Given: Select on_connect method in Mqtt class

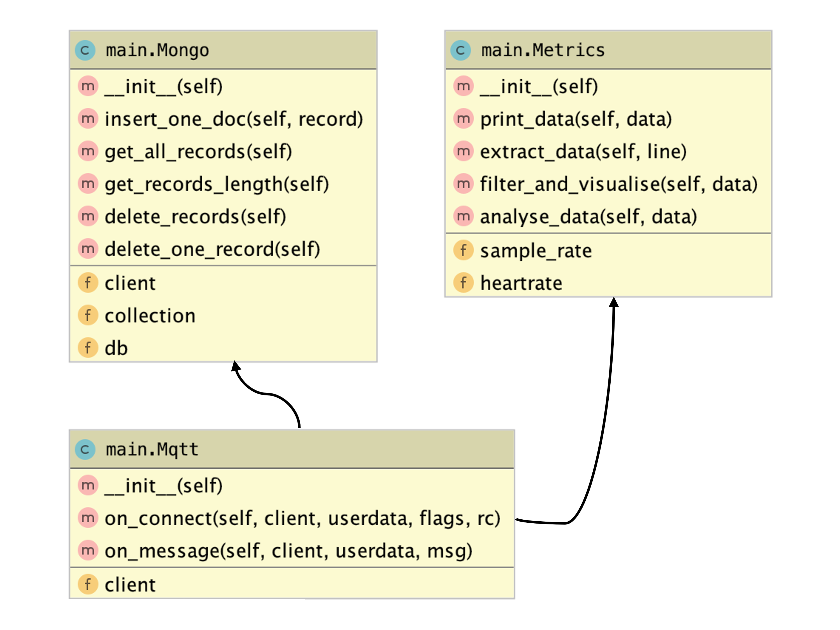Looking at the screenshot, I should [x=302, y=518].
